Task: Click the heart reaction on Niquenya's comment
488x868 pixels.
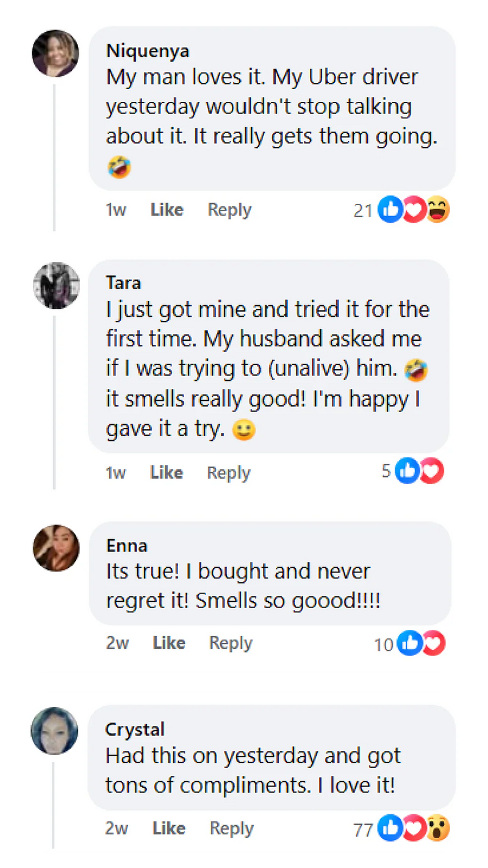Action: click(x=413, y=211)
